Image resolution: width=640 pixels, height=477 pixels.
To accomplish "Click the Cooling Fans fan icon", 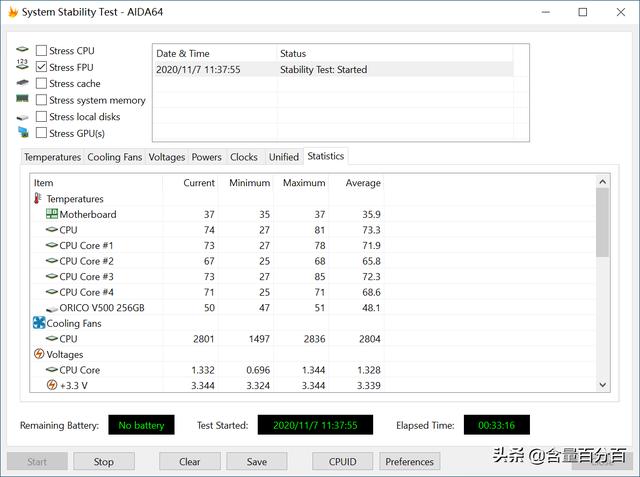I will 39,323.
